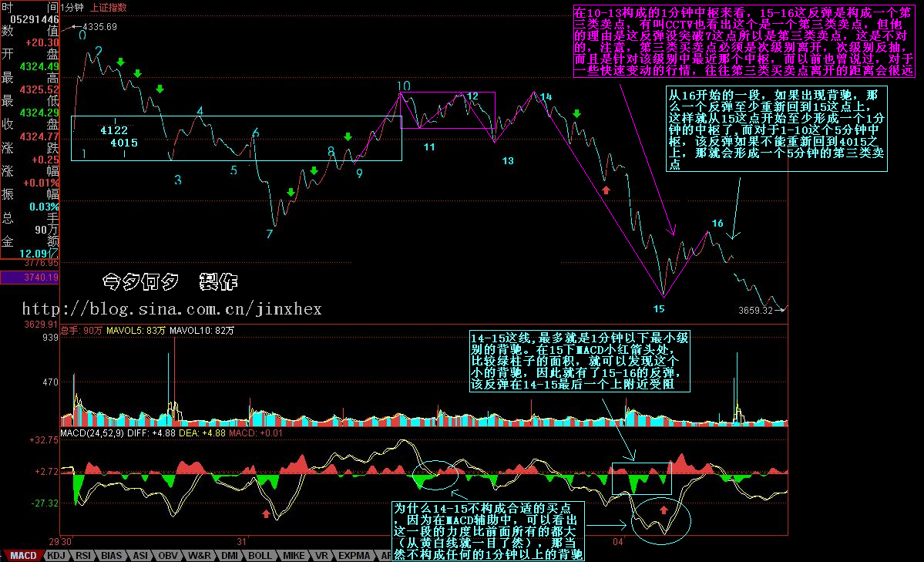The width and height of the screenshot is (924, 562).
Task: Click the first green down arrow beside point 2
Action: point(120,61)
